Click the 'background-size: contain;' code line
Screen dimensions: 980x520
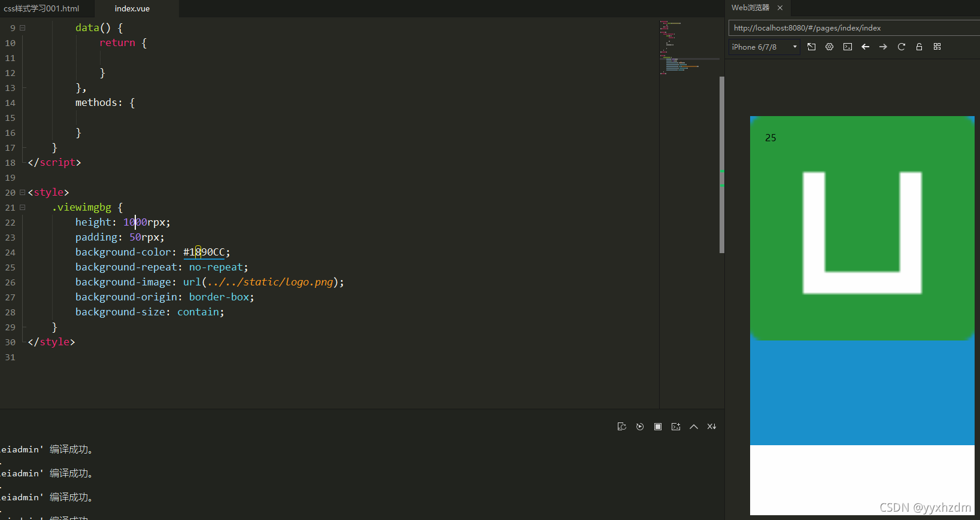(x=150, y=312)
